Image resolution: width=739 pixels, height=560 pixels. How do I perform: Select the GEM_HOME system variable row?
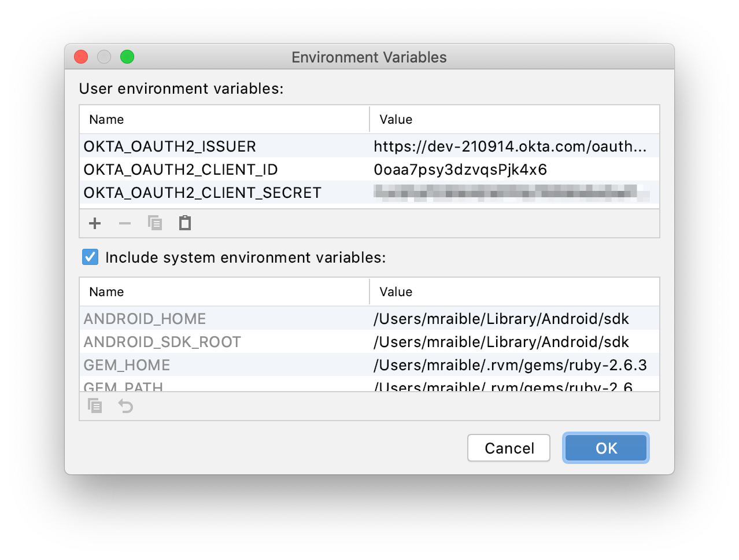[x=127, y=365]
